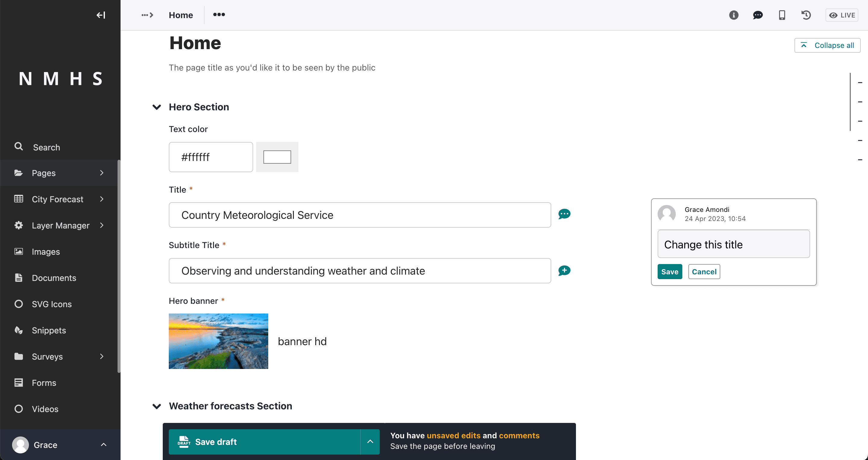
Task: Open page actions three-dot menu
Action: click(219, 14)
